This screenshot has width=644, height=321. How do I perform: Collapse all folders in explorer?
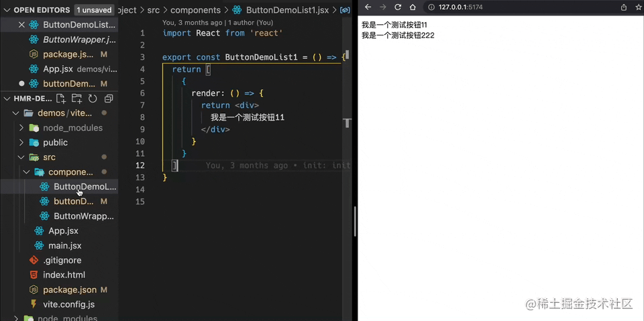point(108,99)
